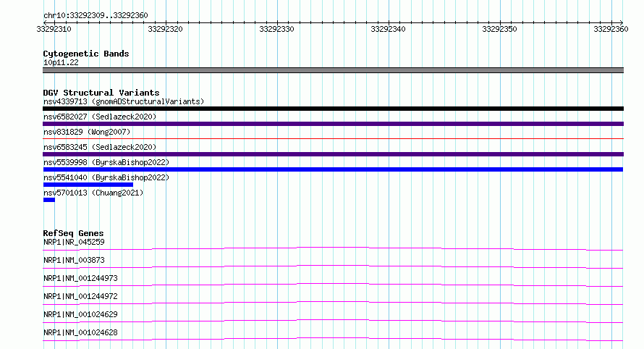Click ruler tick label 33292330
This screenshot has height=349, width=644.
(276, 29)
